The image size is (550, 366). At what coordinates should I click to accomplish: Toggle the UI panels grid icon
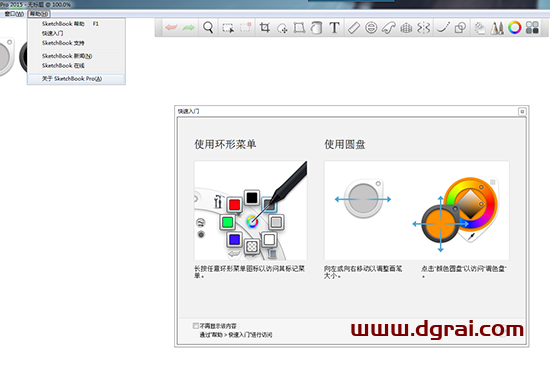532,27
